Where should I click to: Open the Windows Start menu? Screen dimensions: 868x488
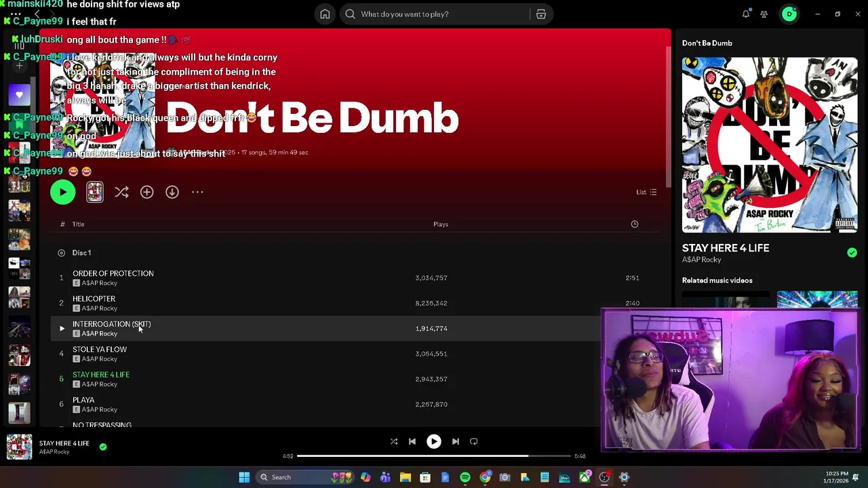coord(244,477)
